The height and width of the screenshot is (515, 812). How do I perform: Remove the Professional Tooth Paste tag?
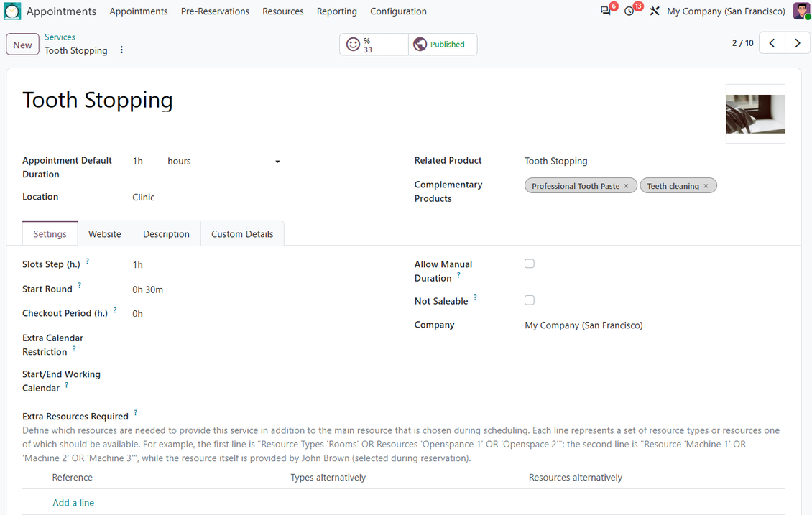point(626,186)
